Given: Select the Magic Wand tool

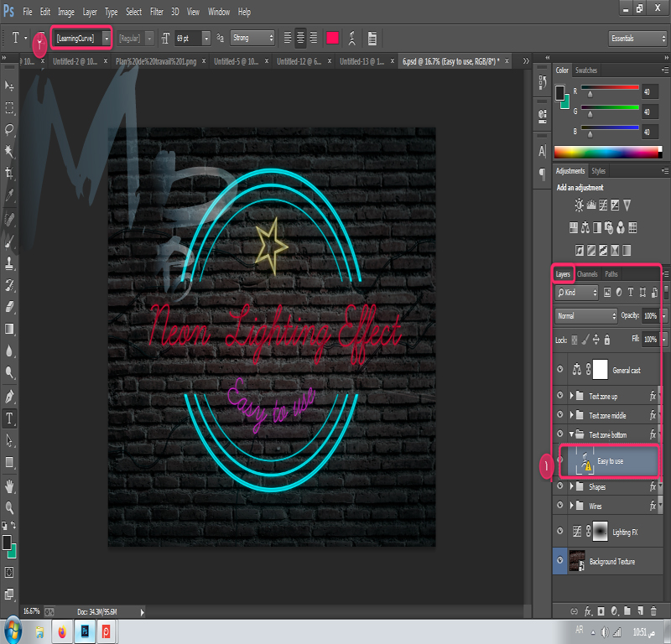Looking at the screenshot, I should tap(9, 151).
